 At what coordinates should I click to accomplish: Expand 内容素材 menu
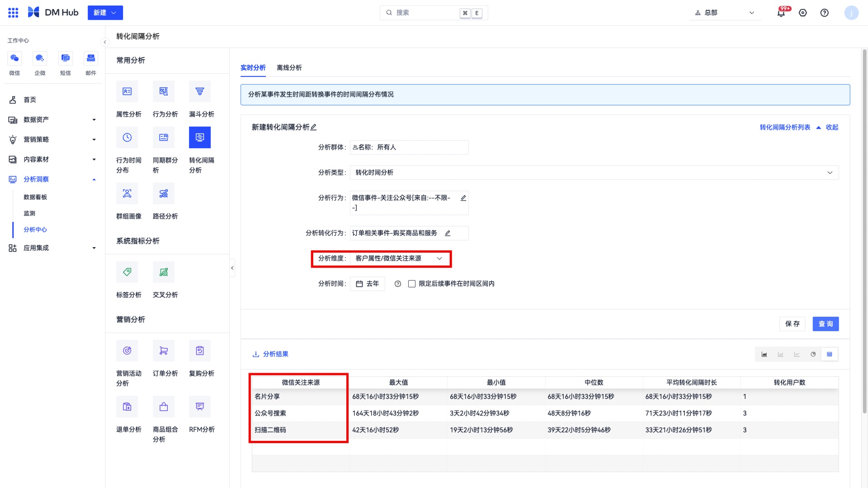(52, 160)
